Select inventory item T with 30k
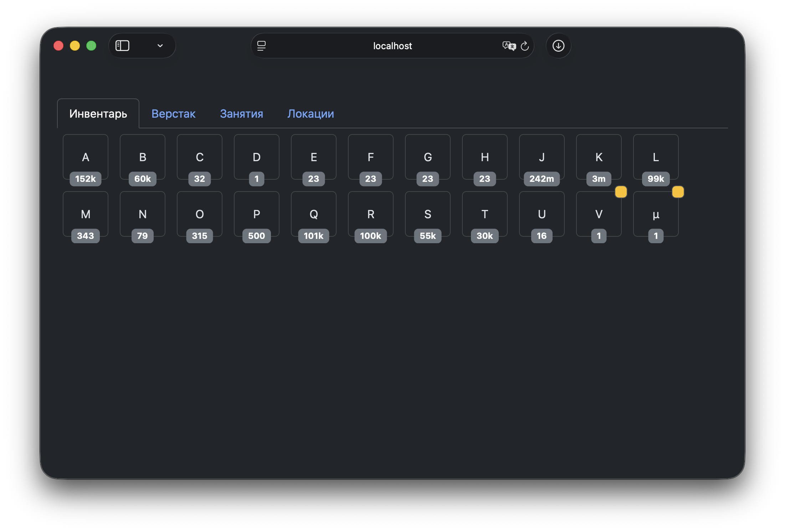This screenshot has width=785, height=532. point(484,214)
